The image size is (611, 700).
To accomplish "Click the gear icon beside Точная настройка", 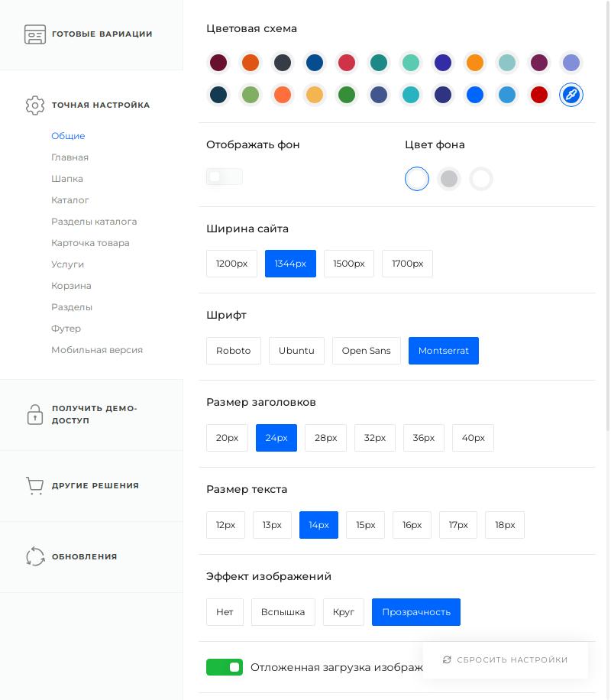I will (35, 105).
